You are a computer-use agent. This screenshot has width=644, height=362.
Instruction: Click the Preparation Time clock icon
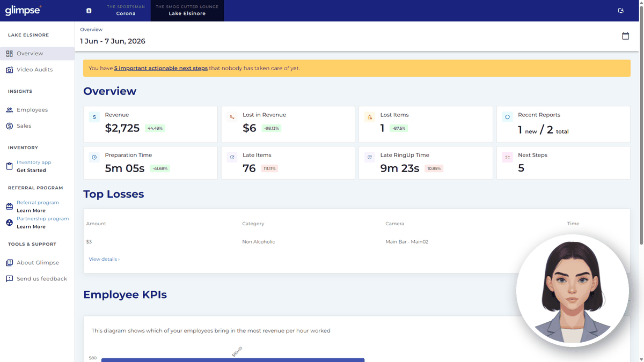(x=94, y=157)
